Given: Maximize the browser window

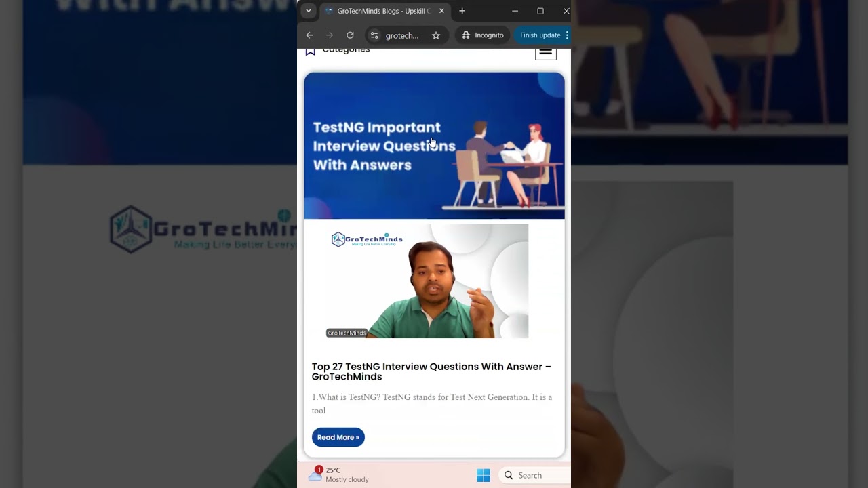Looking at the screenshot, I should tap(540, 11).
